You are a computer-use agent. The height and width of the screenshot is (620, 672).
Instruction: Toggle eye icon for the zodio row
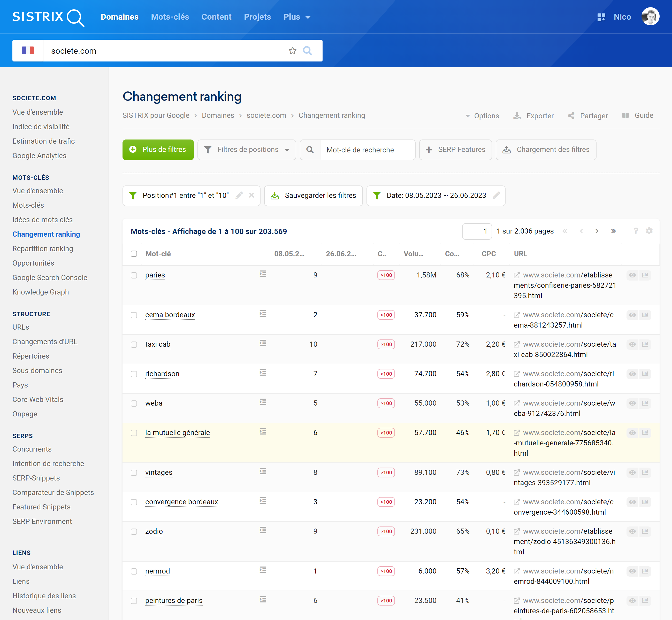(x=632, y=531)
